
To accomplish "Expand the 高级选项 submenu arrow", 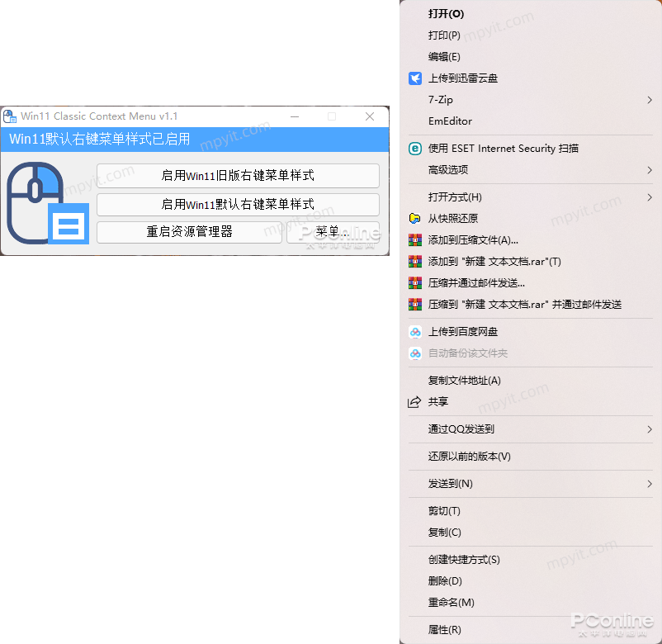I will pos(650,170).
